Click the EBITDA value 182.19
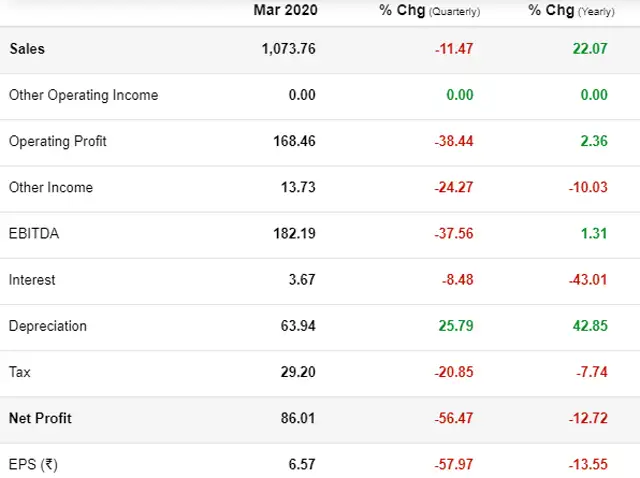The width and height of the screenshot is (640, 478). pos(294,233)
